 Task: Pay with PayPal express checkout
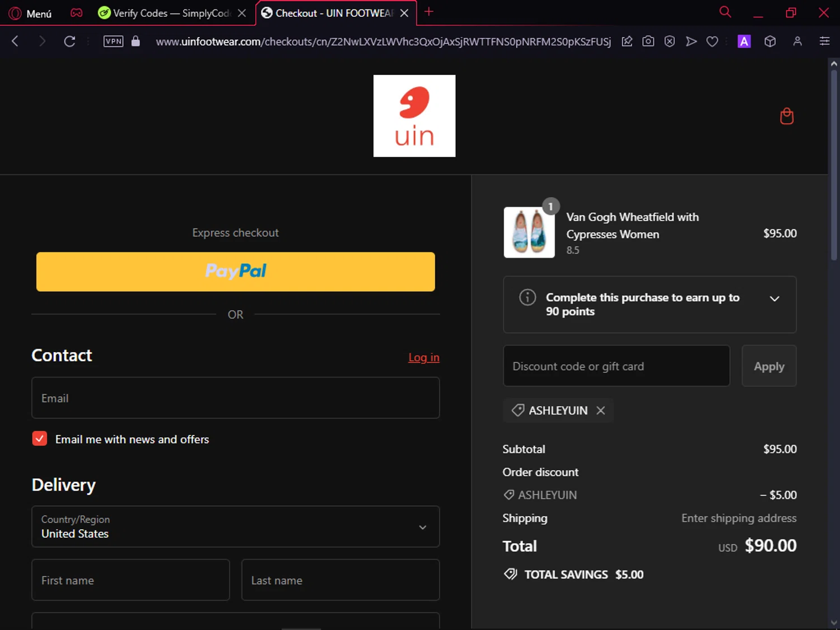[236, 272]
